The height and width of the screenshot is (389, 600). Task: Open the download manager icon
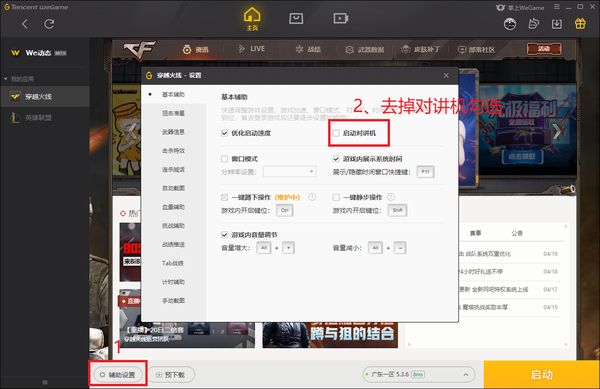557,24
